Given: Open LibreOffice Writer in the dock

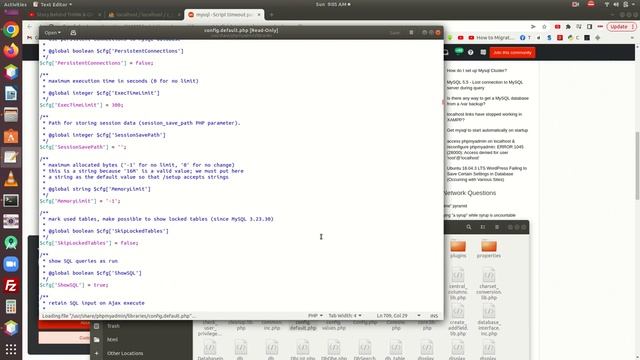Looking at the screenshot, I should (11, 93).
